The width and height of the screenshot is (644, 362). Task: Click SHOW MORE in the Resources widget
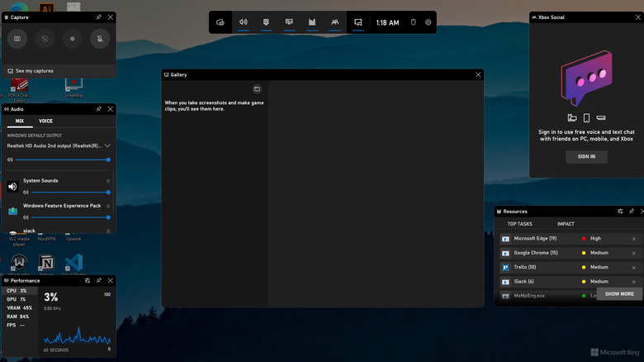(x=619, y=293)
